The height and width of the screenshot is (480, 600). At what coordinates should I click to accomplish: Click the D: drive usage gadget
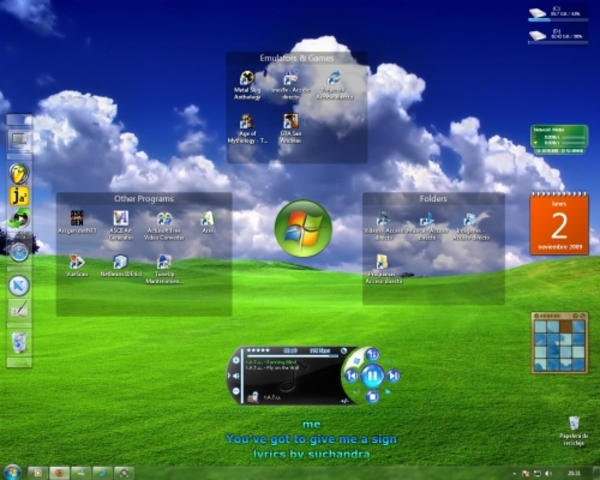[558, 36]
